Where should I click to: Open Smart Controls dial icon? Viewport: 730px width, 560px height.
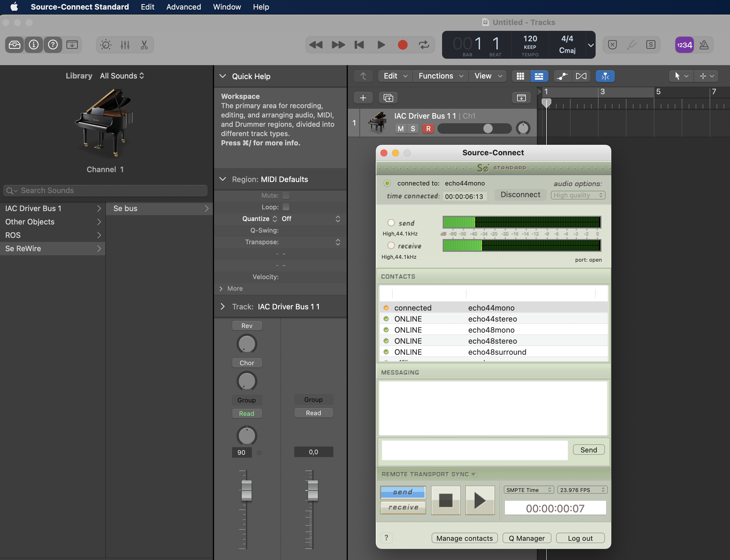[106, 45]
